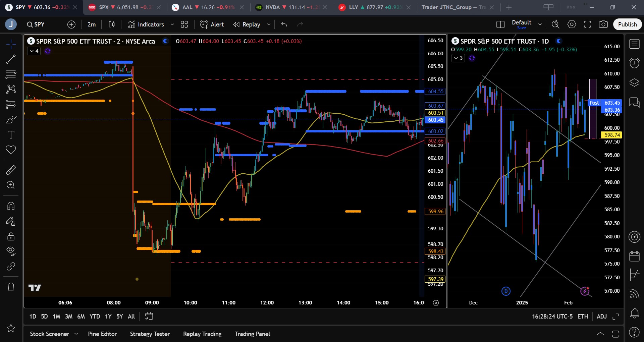The height and width of the screenshot is (342, 644).
Task: Set the chart range to 5D
Action: pos(44,317)
